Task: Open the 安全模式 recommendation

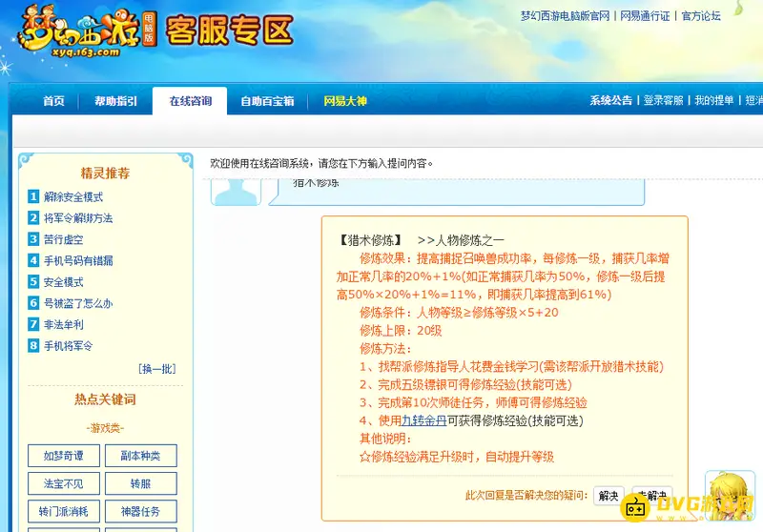Action: (63, 282)
